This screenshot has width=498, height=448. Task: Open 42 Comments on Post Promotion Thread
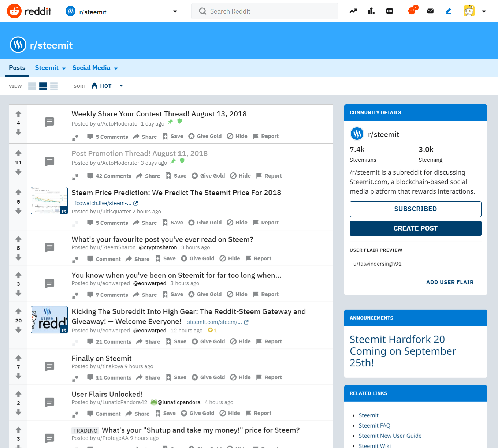[x=109, y=176]
